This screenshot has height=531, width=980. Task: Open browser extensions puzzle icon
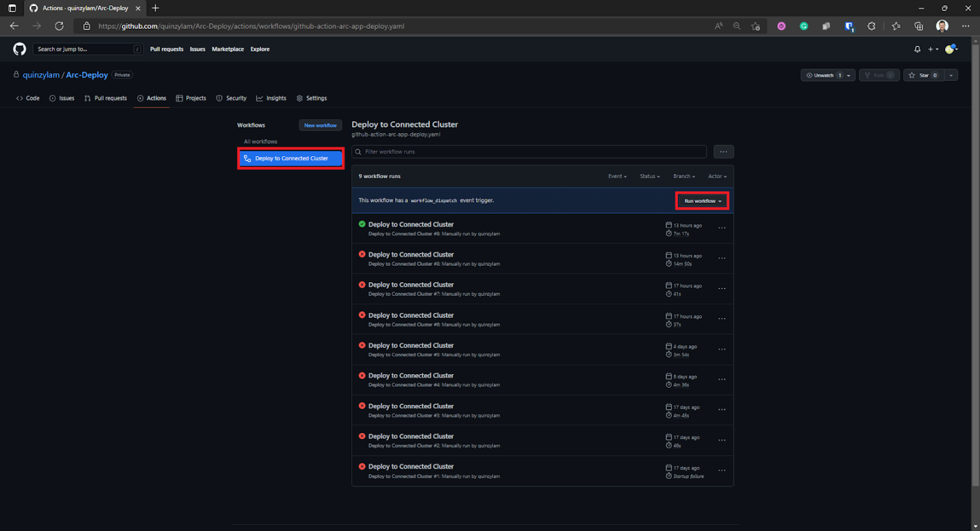tap(871, 26)
